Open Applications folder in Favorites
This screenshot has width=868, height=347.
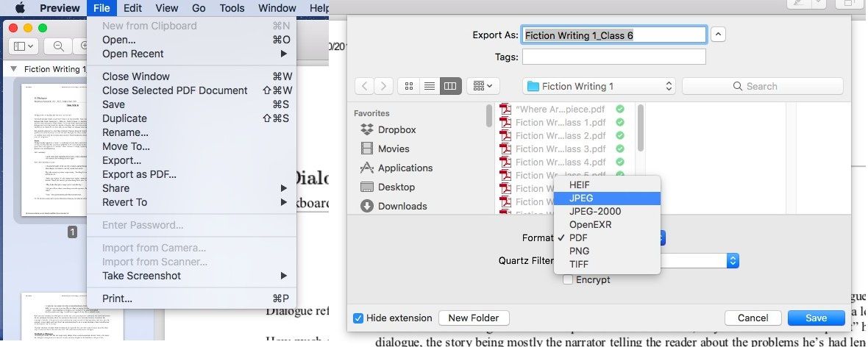[x=405, y=168]
